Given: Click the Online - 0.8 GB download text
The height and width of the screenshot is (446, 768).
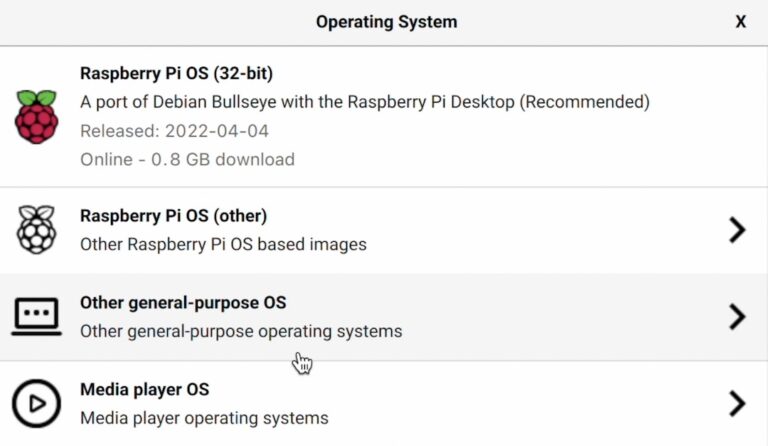Looking at the screenshot, I should pyautogui.click(x=187, y=159).
